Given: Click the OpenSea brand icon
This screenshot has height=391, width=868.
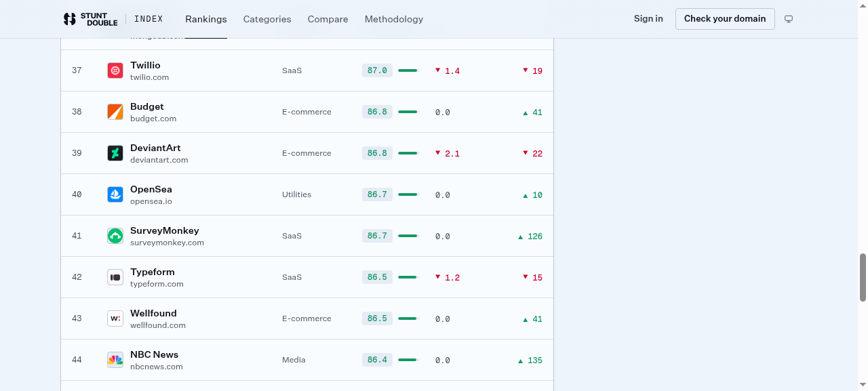Looking at the screenshot, I should (x=115, y=194).
